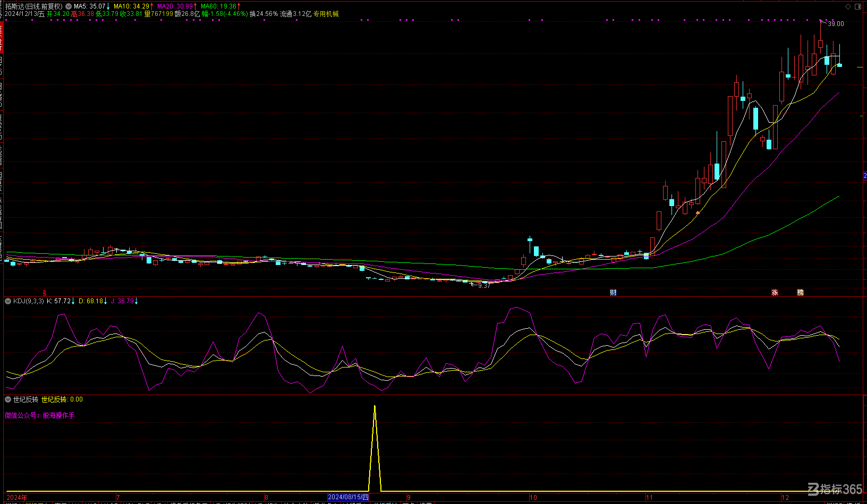Open the main chart indicator dropdown beside 拓斯达
Image resolution: width=867 pixels, height=504 pixels.
pos(69,6)
